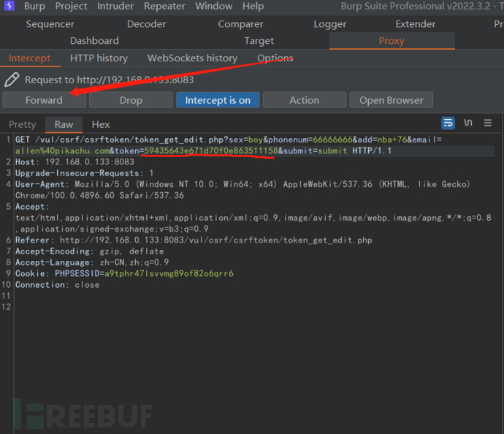The width and height of the screenshot is (504, 434).
Task: Open the HTTP history sub-tab
Action: (99, 58)
